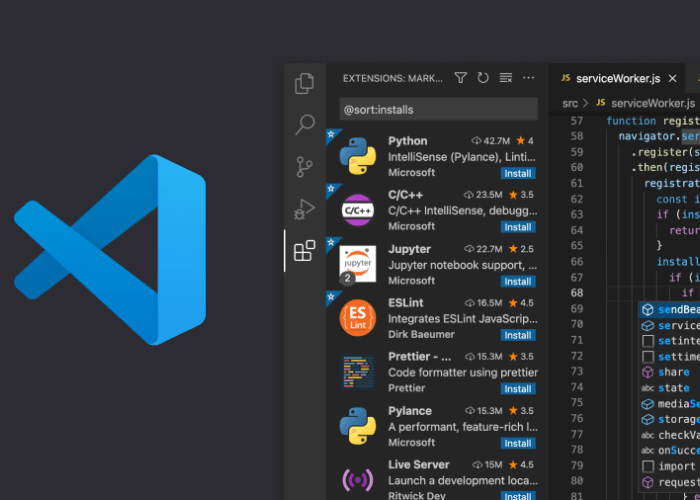This screenshot has width=700, height=500.
Task: Install the Python extension
Action: 518,173
